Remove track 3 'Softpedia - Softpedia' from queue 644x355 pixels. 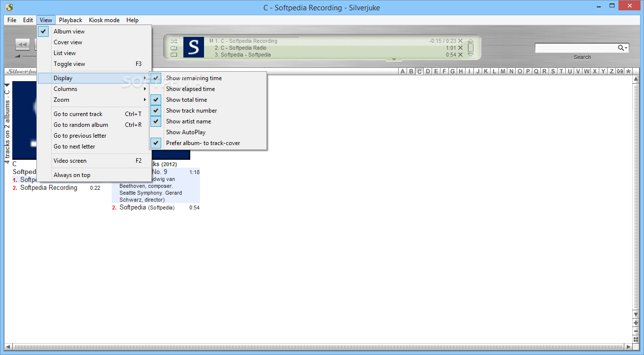(x=461, y=55)
